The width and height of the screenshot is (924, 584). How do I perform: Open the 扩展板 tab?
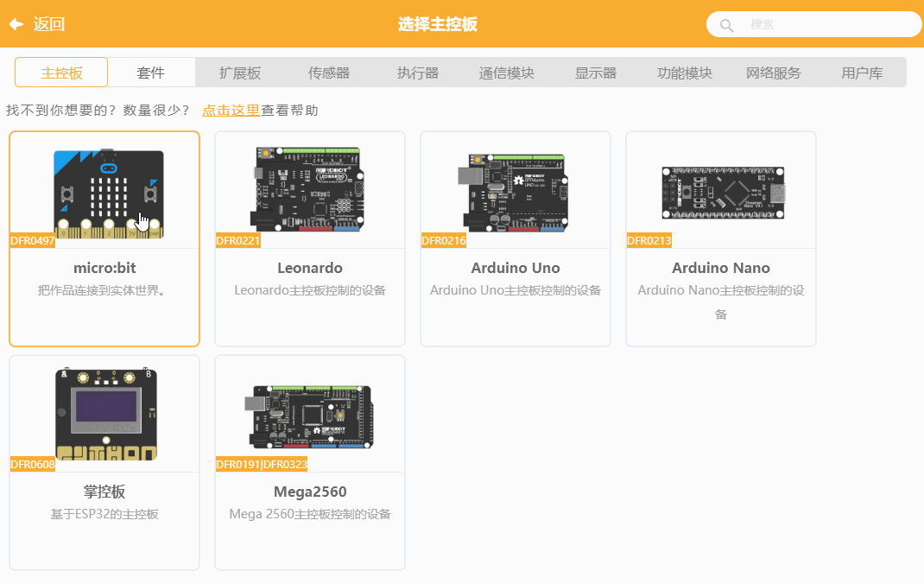point(240,73)
